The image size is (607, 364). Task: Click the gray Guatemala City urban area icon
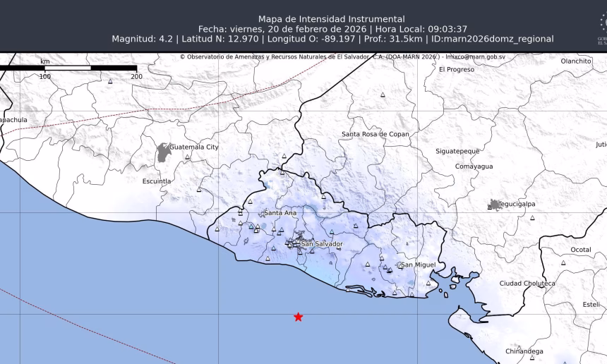164,152
